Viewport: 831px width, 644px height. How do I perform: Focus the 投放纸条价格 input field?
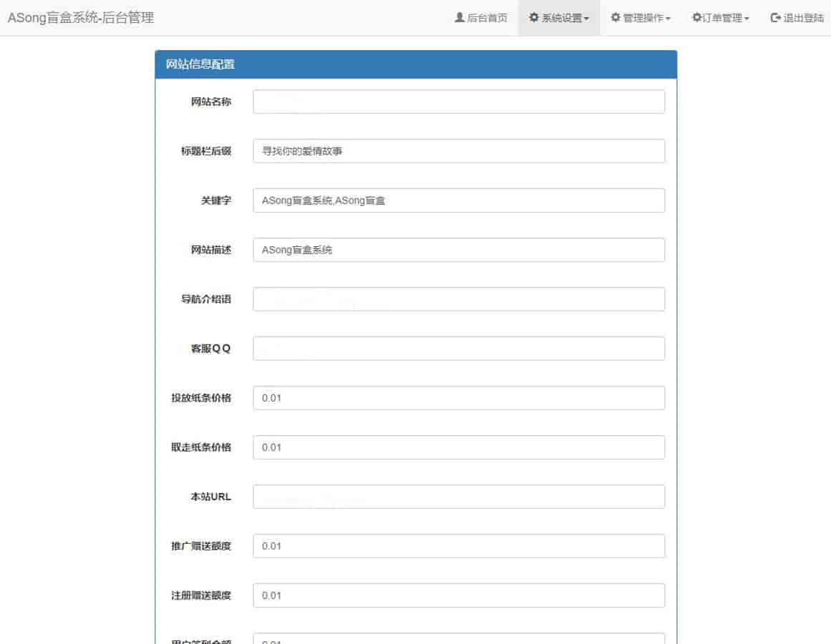coord(459,398)
